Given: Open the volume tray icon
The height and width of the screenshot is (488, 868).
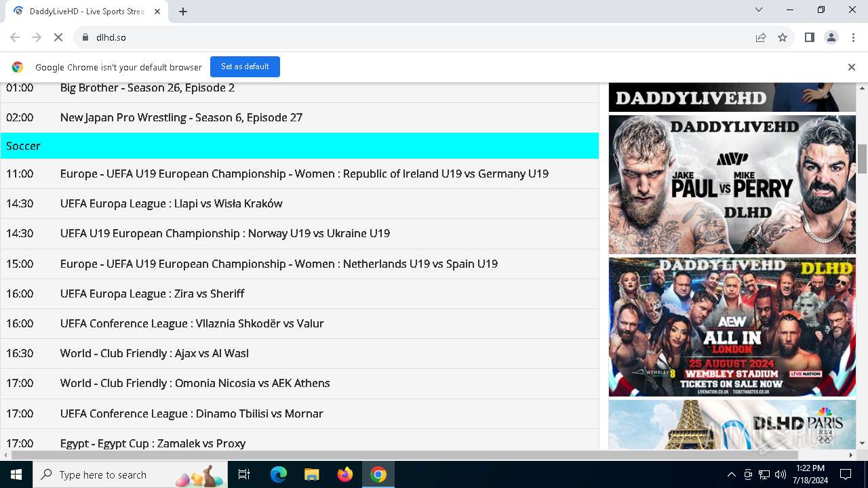Looking at the screenshot, I should [780, 474].
